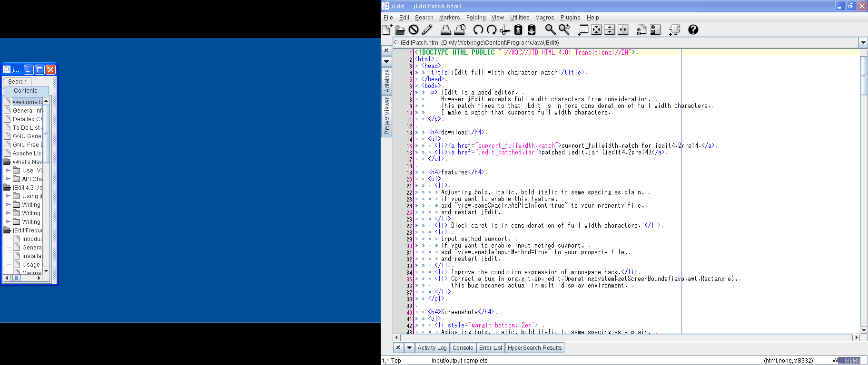Collapse the What's New node in the help tree

[7, 162]
